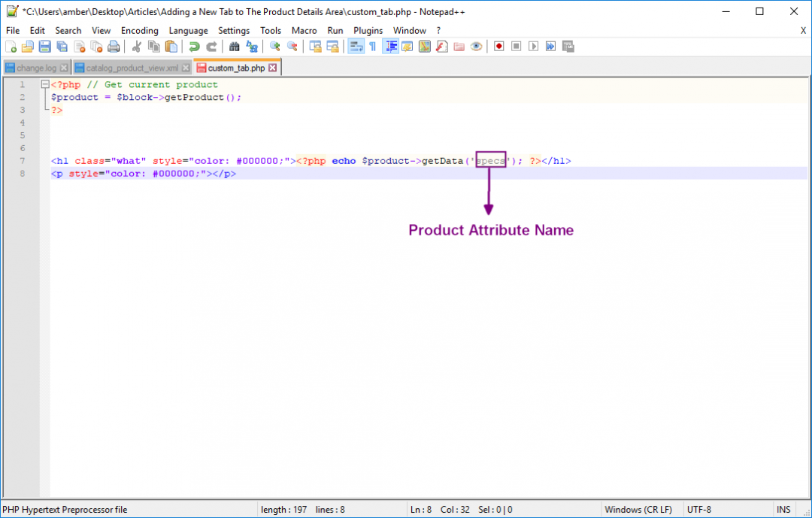The width and height of the screenshot is (812, 518).
Task: Close the catalog_product_view.xml tab
Action: tap(186, 67)
